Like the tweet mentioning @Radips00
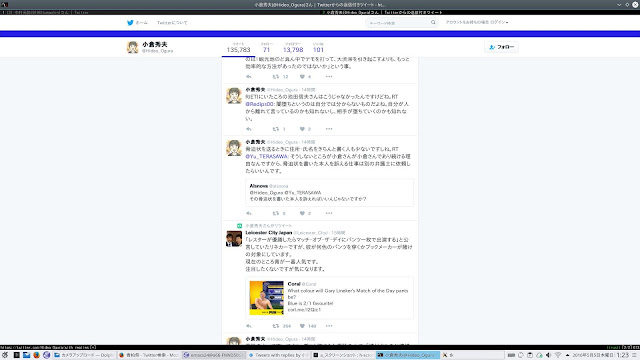Screen dimensions: 640x360 pos(302,129)
